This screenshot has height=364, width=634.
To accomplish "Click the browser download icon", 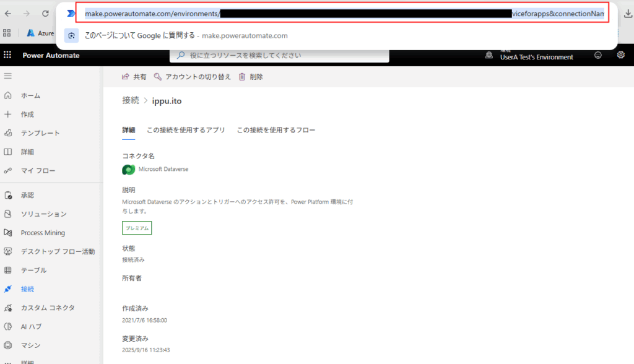I will click(x=628, y=14).
